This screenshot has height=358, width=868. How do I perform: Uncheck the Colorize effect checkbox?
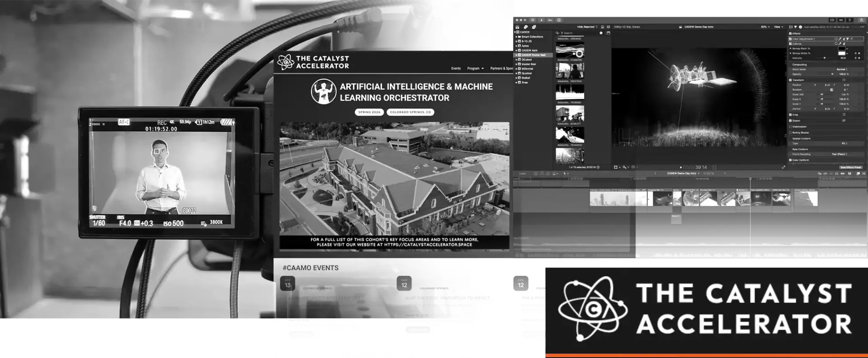coord(790,44)
